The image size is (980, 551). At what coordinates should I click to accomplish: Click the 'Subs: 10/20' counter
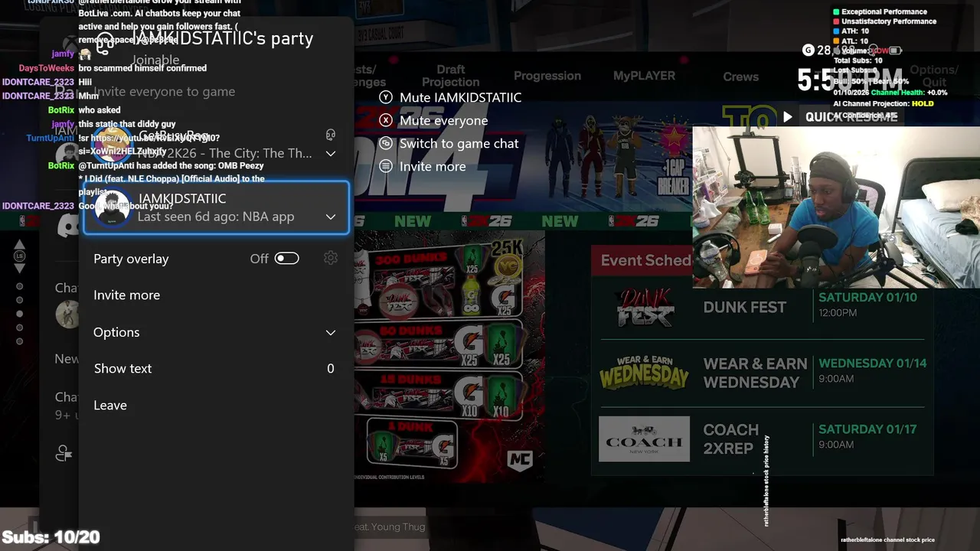[x=51, y=537]
